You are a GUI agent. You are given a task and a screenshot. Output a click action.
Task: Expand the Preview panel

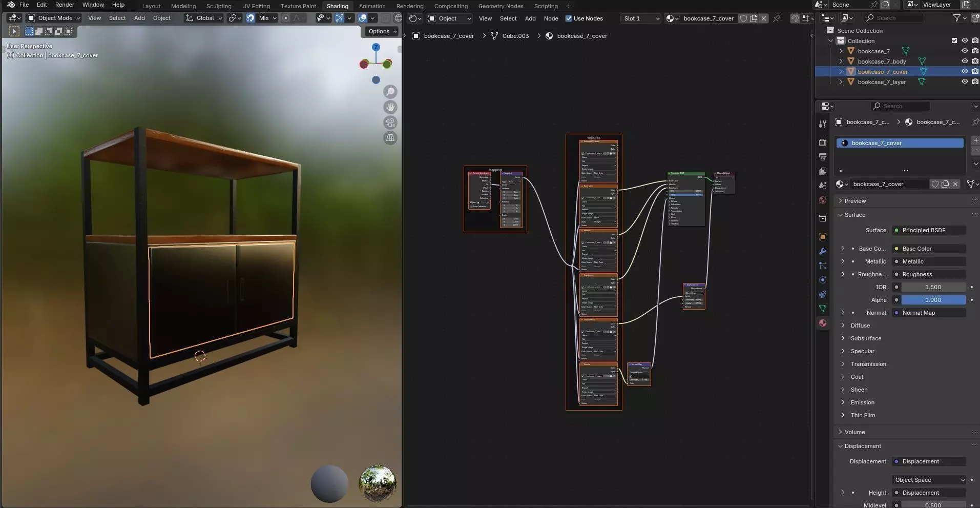pos(855,201)
